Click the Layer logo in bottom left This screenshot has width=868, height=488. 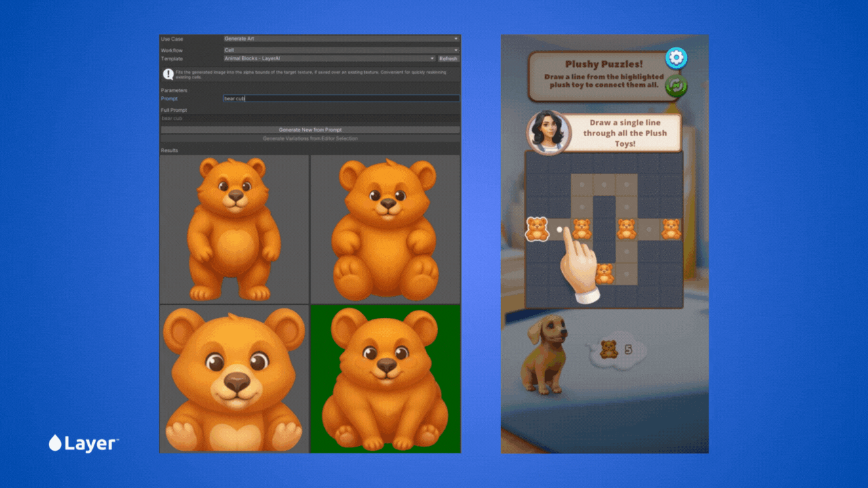(x=83, y=444)
